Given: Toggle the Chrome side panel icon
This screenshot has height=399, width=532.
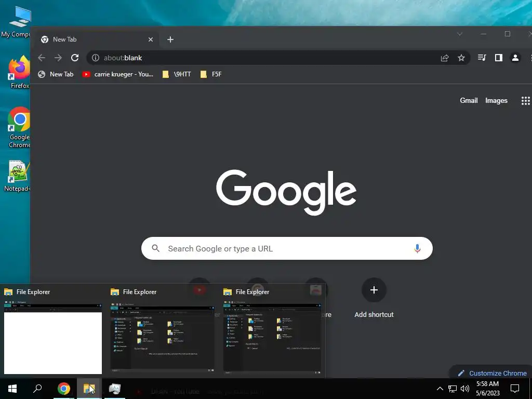Looking at the screenshot, I should (x=498, y=58).
